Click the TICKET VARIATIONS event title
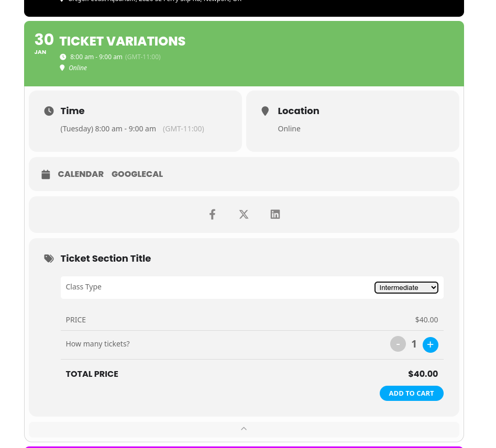The height and width of the screenshot is (448, 496). [123, 41]
